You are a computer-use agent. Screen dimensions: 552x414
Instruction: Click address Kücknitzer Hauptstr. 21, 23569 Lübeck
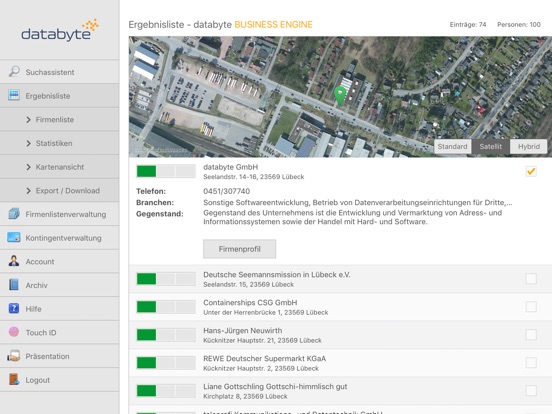(262, 340)
